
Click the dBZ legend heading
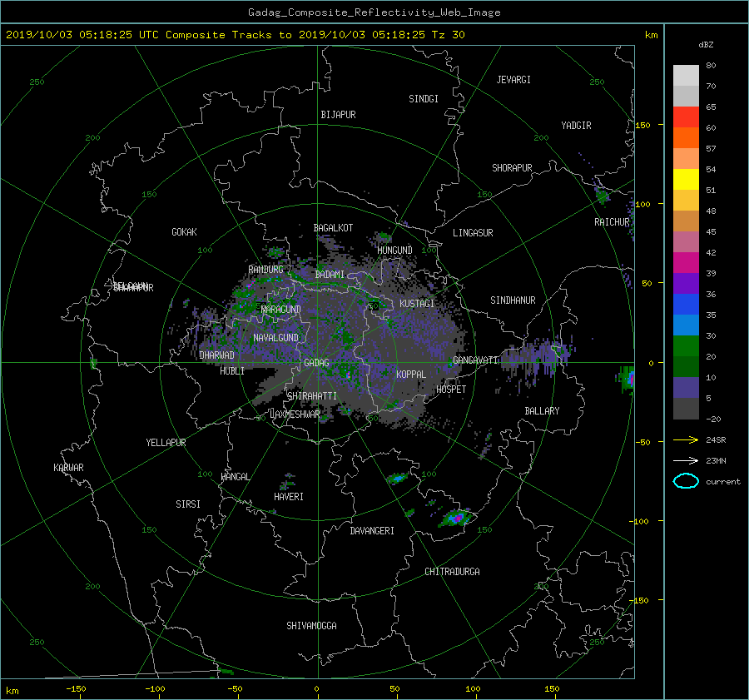tap(706, 45)
